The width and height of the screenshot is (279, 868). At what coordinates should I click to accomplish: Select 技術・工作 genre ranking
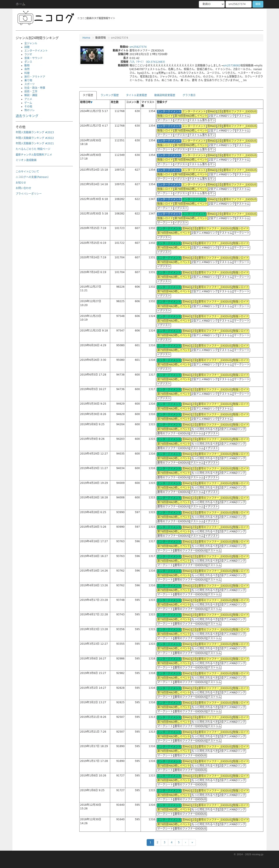click(x=31, y=91)
